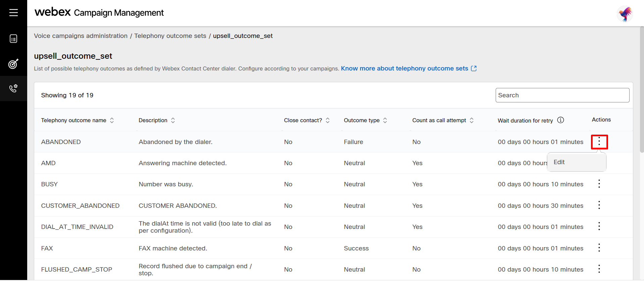
Task: Go to Voice campaigns administration breadcrumb
Action: pyautogui.click(x=81, y=36)
